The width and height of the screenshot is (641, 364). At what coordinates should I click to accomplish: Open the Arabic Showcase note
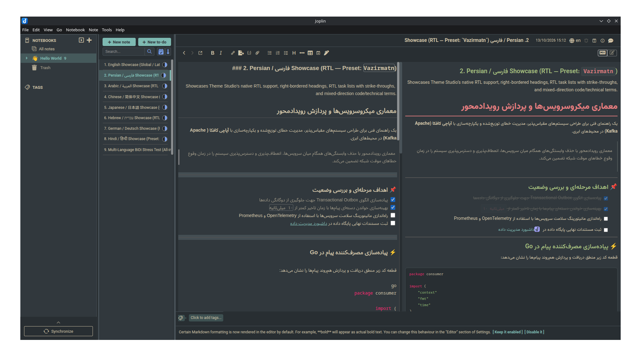click(x=135, y=86)
